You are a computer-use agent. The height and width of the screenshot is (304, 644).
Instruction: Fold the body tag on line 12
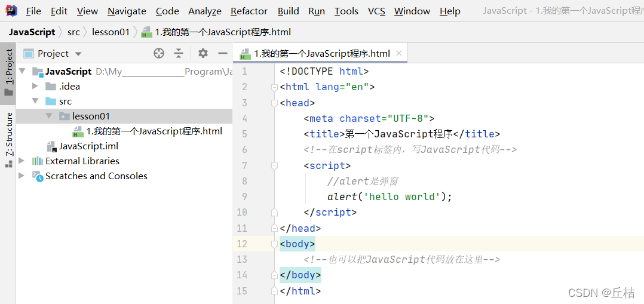point(274,244)
